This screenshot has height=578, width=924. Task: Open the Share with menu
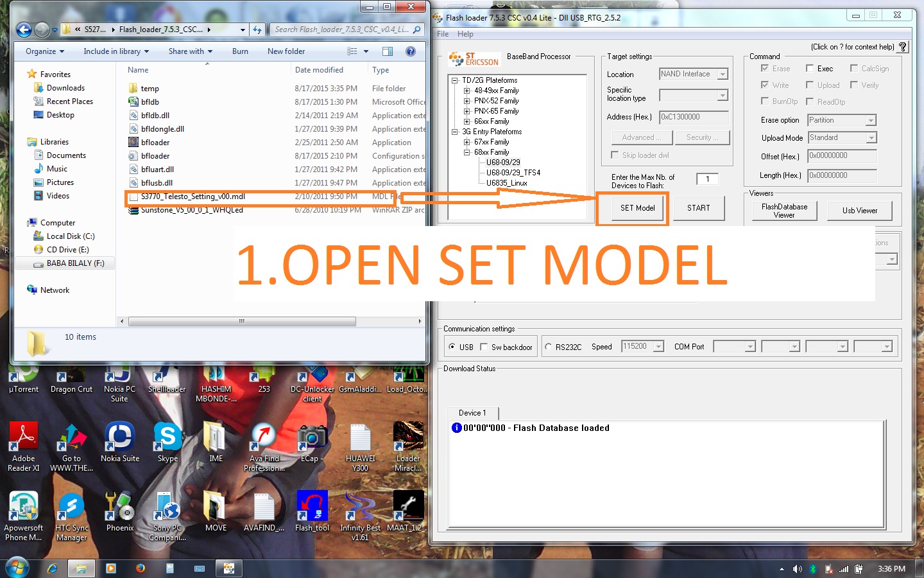click(x=191, y=51)
